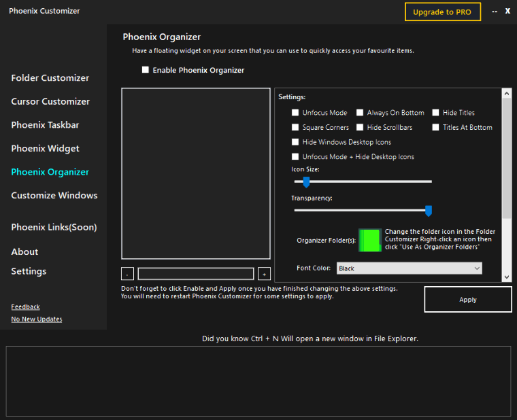
Task: Click the minus remove button below list
Action: [x=127, y=274]
